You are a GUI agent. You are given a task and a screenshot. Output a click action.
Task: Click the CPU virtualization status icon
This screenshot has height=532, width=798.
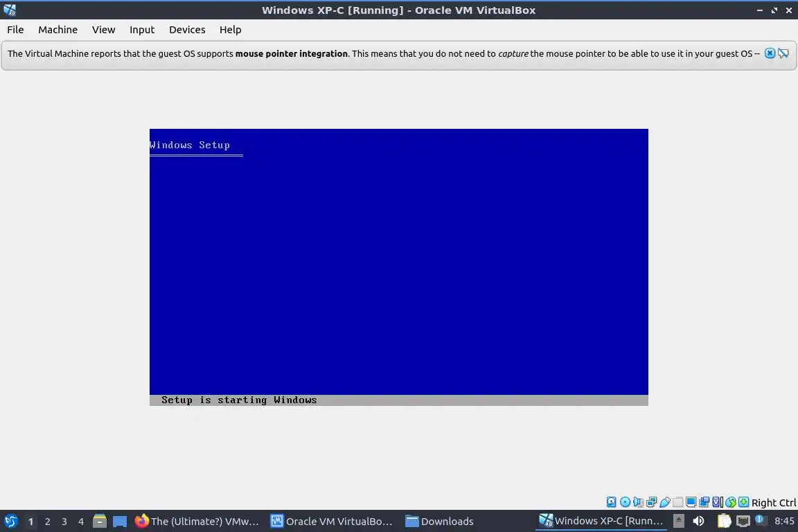coord(717,502)
